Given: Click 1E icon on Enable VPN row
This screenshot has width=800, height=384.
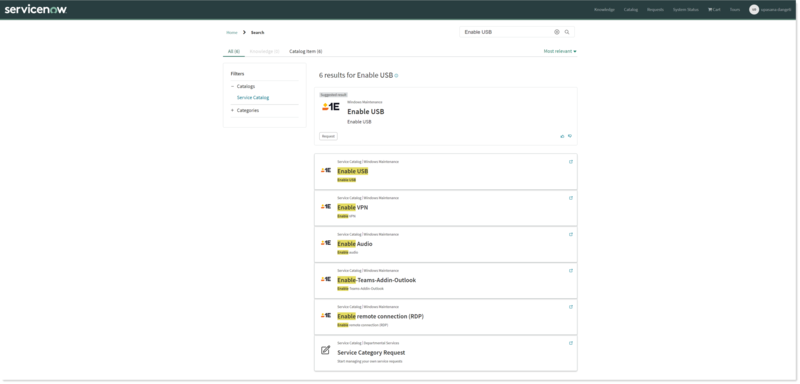Looking at the screenshot, I should (326, 207).
